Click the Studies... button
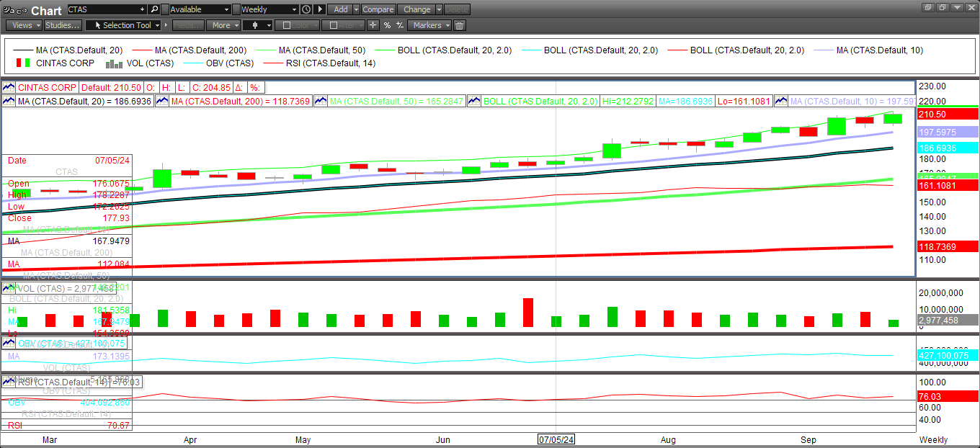 tap(63, 25)
